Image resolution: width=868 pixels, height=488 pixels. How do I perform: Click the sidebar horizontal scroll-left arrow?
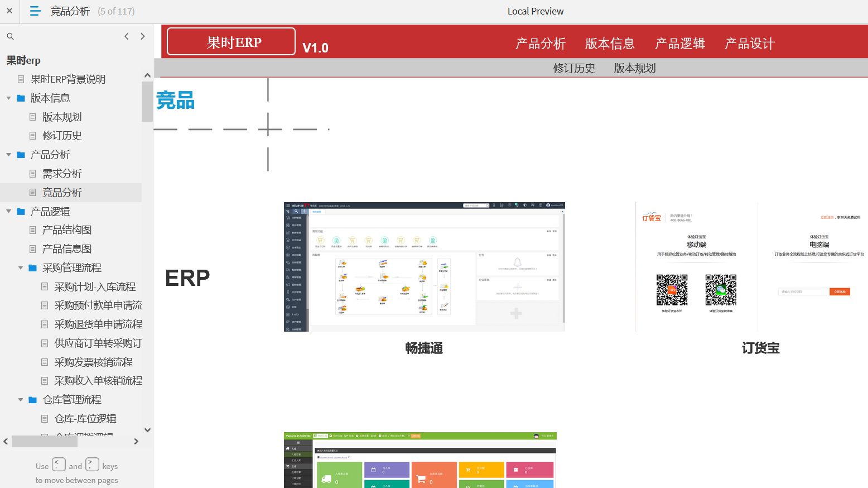coord(6,441)
